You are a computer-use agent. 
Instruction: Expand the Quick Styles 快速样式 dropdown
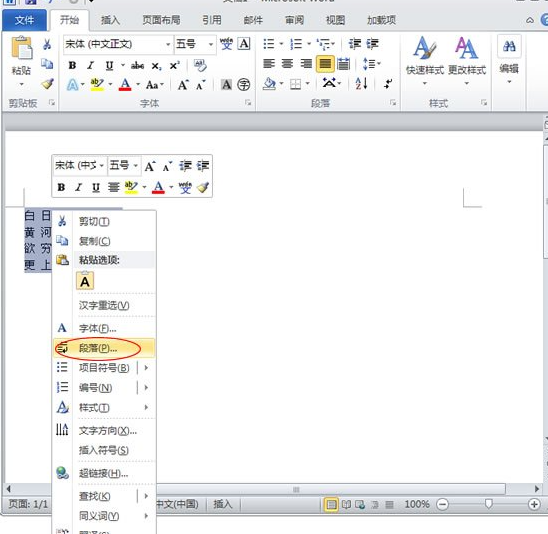pyautogui.click(x=425, y=84)
